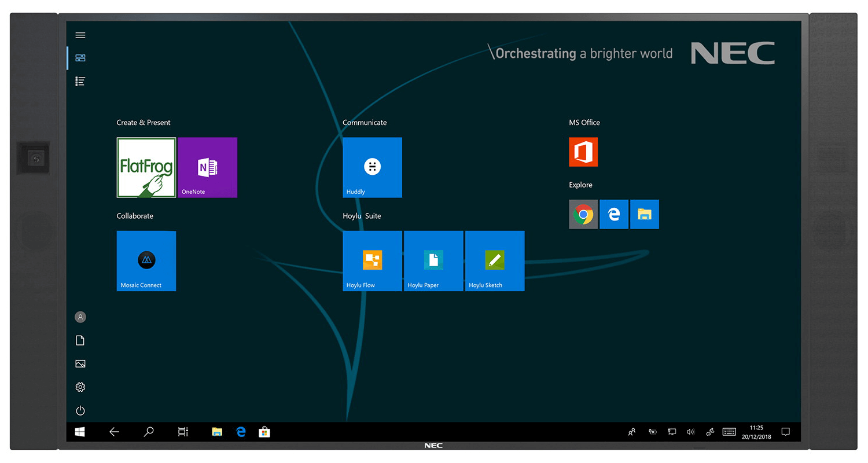Open taskbar Search magnifier

click(x=149, y=432)
